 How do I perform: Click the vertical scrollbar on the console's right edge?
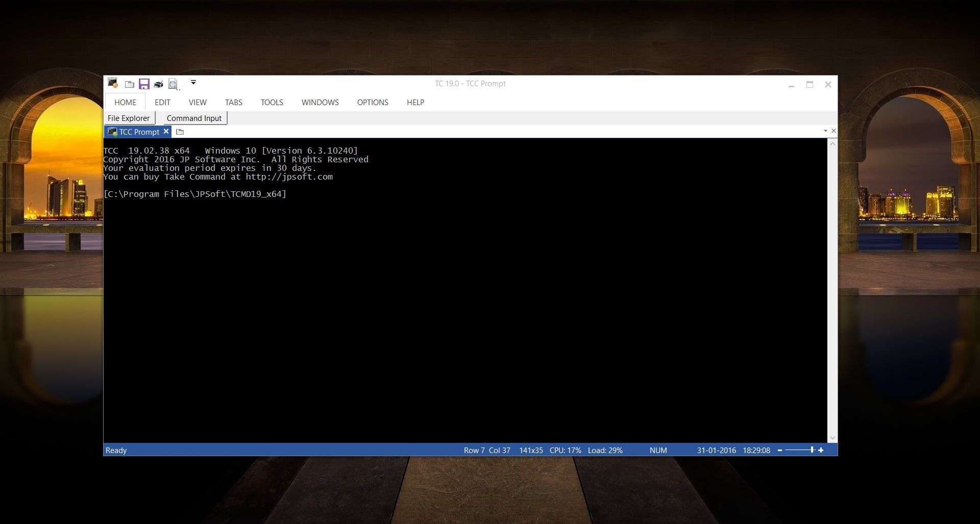click(x=833, y=291)
